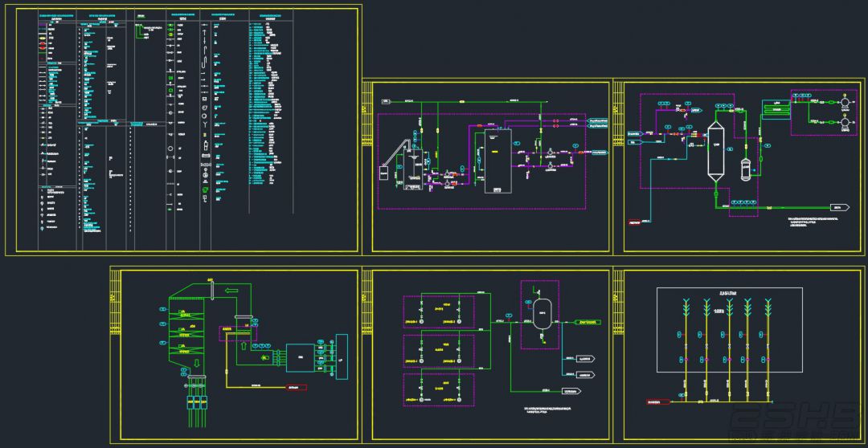
Task: Select the cyan heat exchanger box in upper-right sheet
Action: (x=776, y=109)
